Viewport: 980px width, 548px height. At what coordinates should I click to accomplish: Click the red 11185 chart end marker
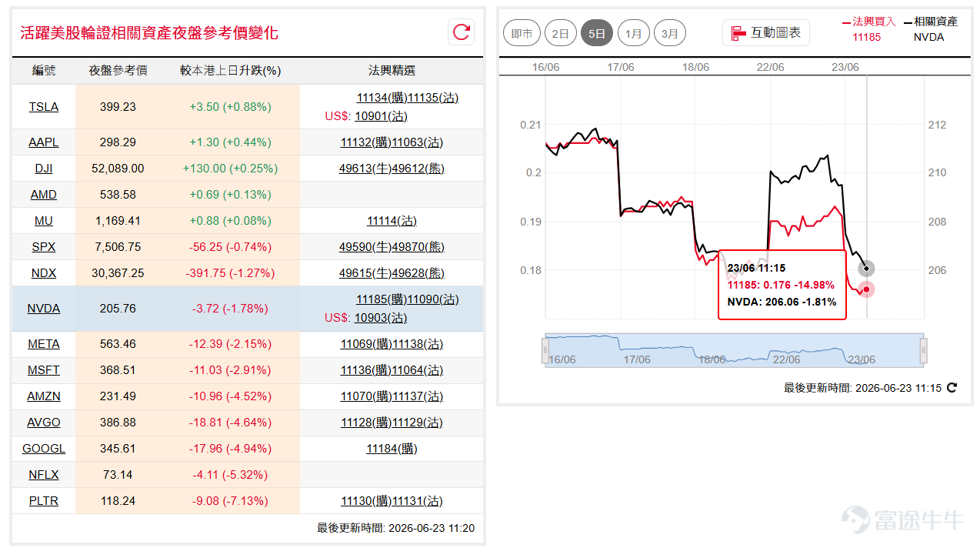(867, 289)
